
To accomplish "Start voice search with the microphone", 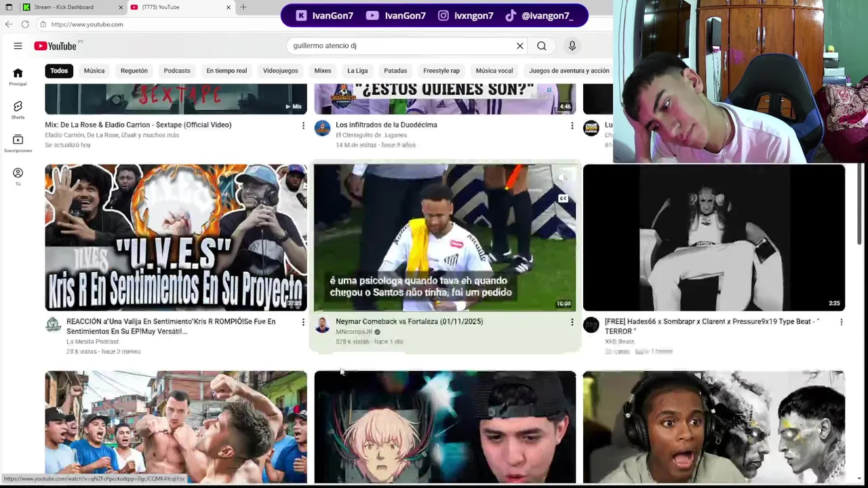I will [572, 45].
